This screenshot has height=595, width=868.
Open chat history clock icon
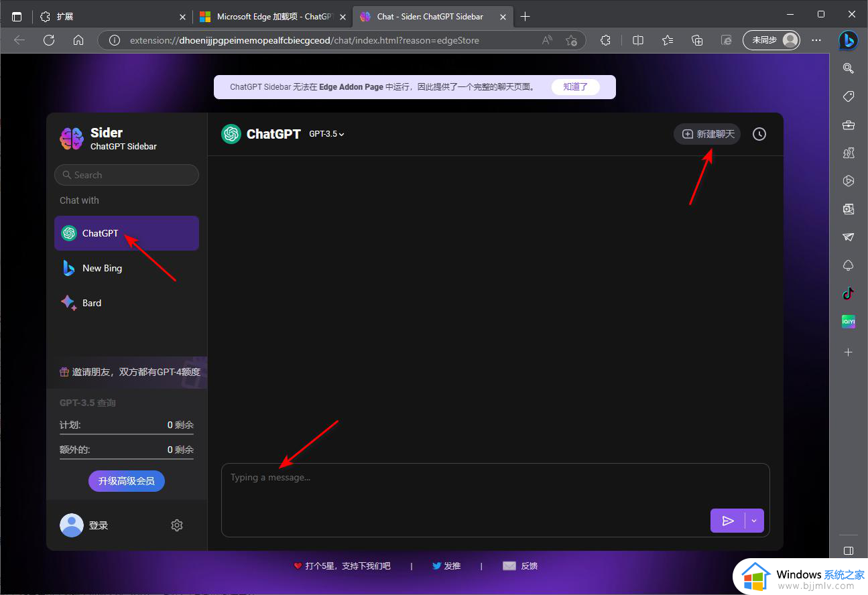tap(759, 134)
